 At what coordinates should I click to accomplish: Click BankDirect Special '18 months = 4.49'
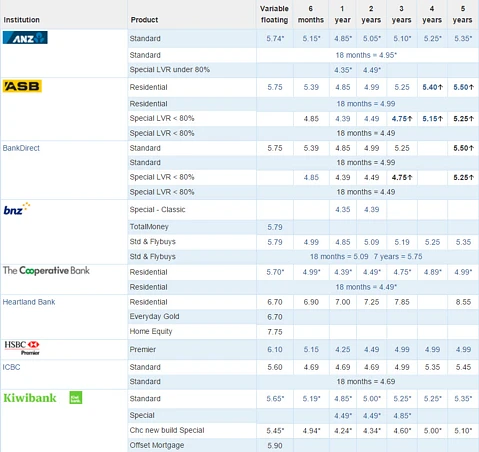366,192
